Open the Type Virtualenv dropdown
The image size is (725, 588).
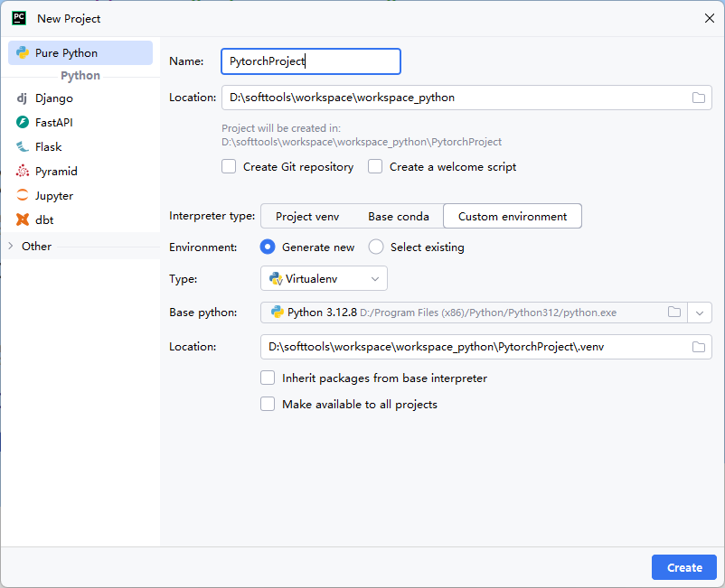tap(324, 278)
